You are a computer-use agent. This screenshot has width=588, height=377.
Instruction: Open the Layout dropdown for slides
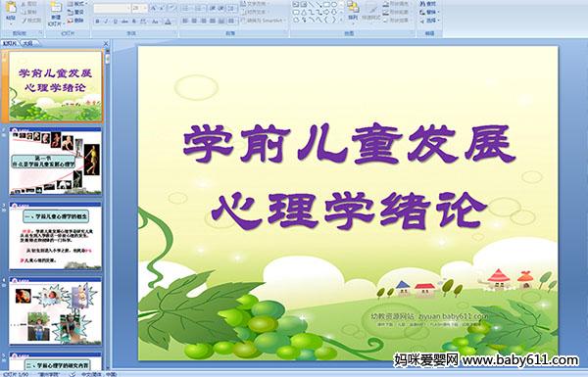point(76,4)
